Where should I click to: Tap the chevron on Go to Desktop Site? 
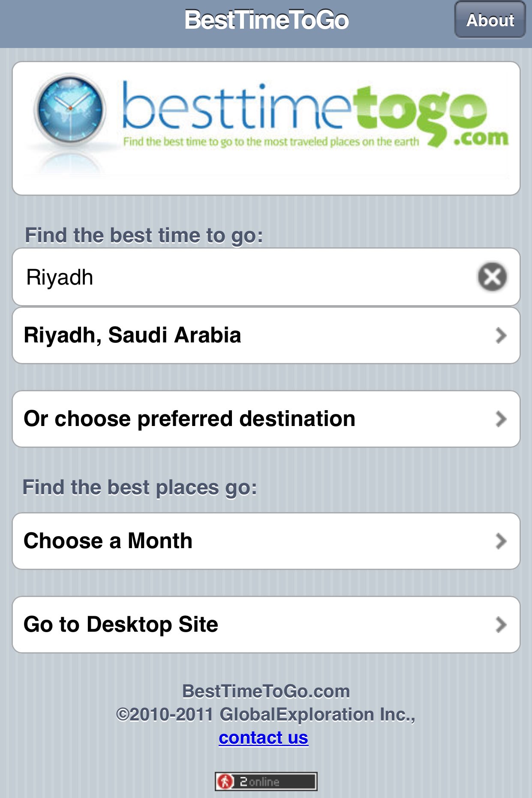pyautogui.click(x=501, y=625)
